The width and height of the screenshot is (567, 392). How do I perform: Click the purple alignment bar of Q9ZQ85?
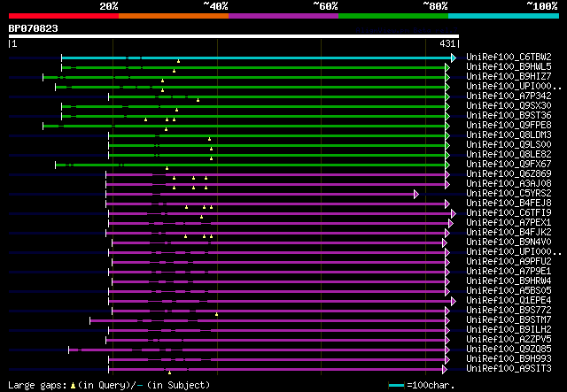click(x=257, y=350)
